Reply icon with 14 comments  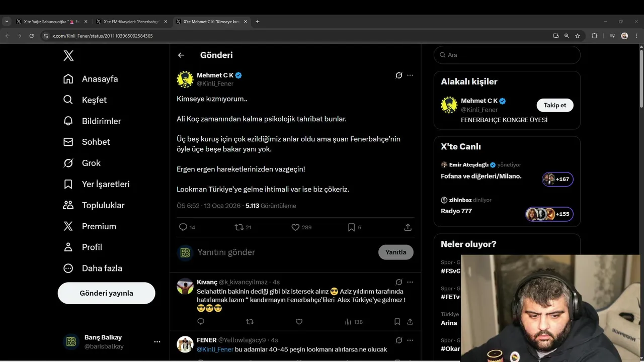point(187,227)
